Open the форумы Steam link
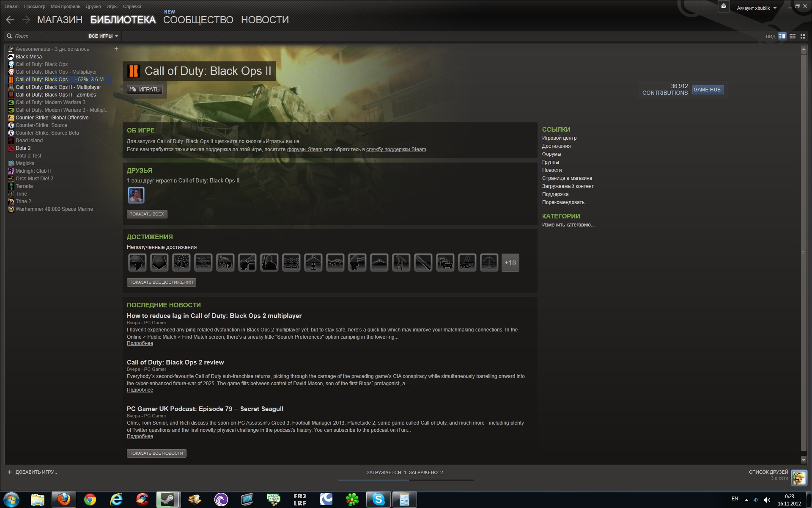This screenshot has height=508, width=812. point(304,149)
